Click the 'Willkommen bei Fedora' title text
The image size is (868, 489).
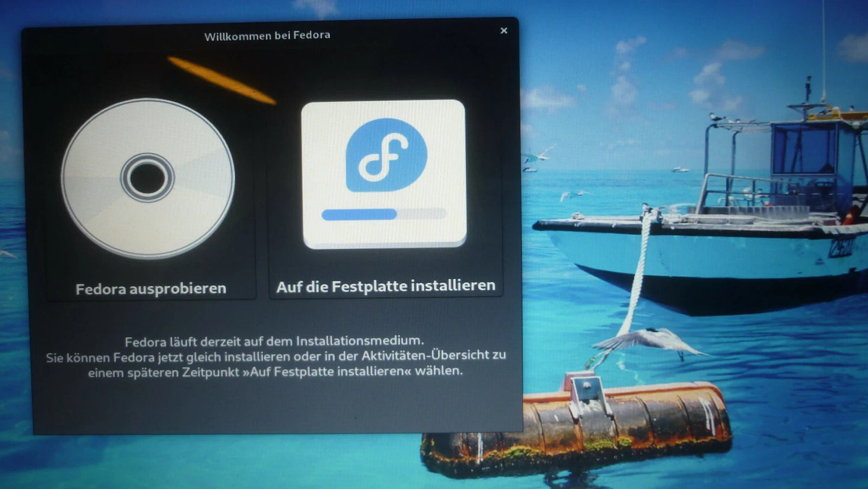tap(267, 35)
